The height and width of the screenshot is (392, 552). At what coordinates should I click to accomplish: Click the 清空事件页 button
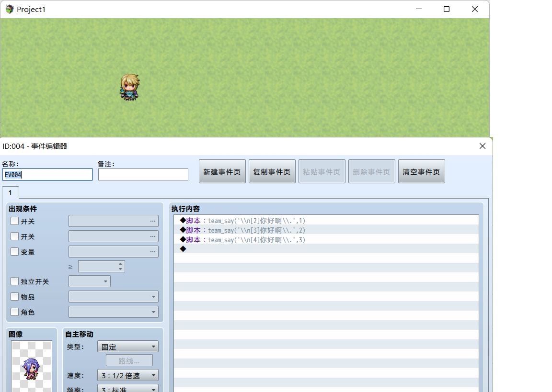click(x=421, y=171)
